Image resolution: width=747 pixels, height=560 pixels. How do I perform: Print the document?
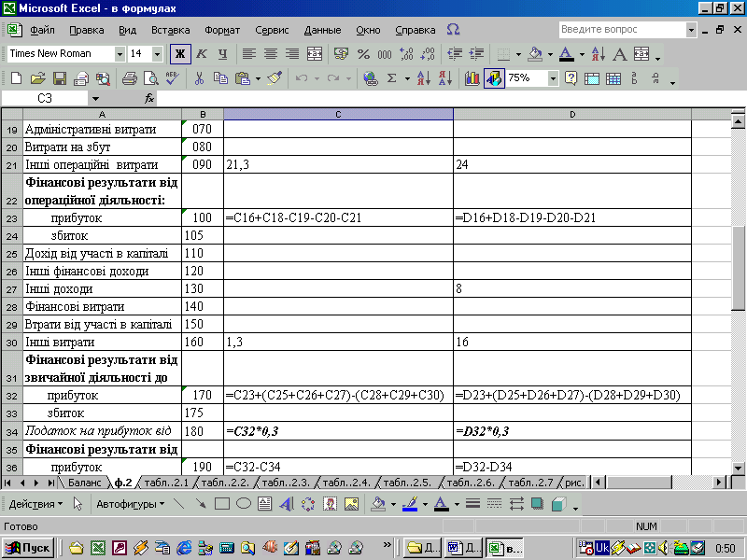click(129, 78)
